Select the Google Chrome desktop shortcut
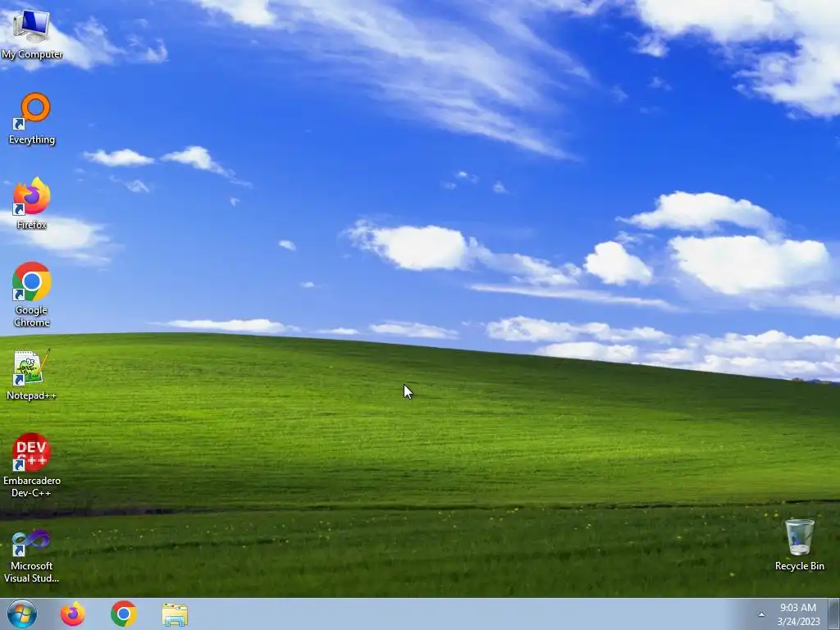The image size is (840, 630). point(32,294)
